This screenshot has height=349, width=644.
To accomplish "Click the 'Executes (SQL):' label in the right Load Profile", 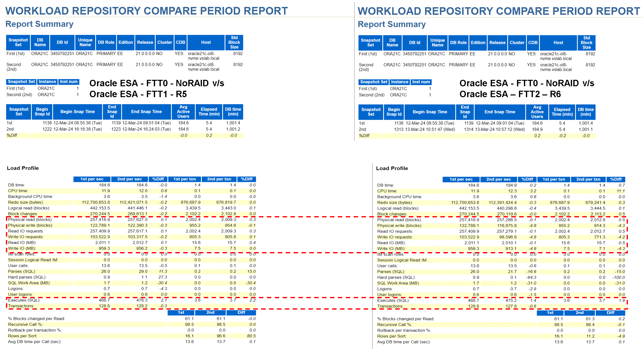I will (x=393, y=300).
